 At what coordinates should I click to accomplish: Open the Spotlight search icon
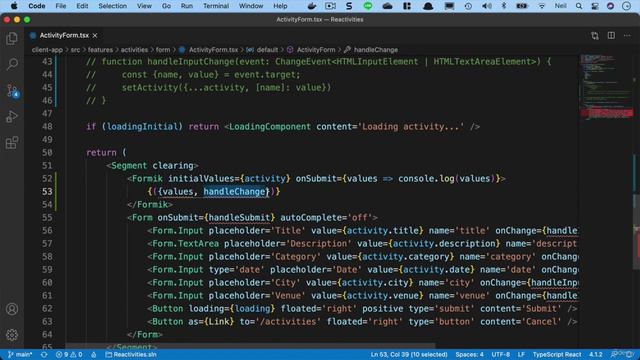coord(579,6)
